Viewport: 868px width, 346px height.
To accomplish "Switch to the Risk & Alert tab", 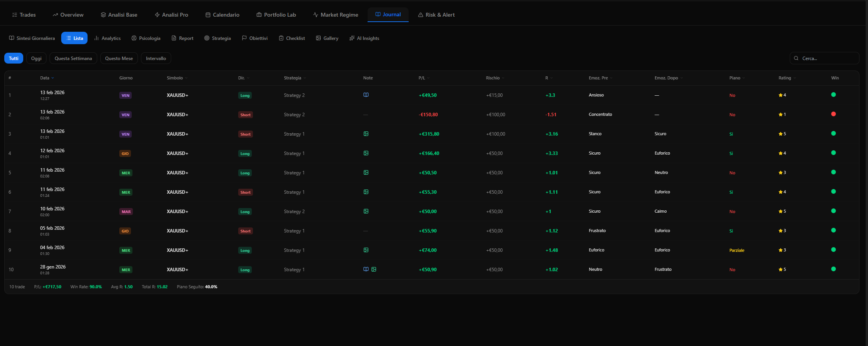I will pyautogui.click(x=436, y=15).
